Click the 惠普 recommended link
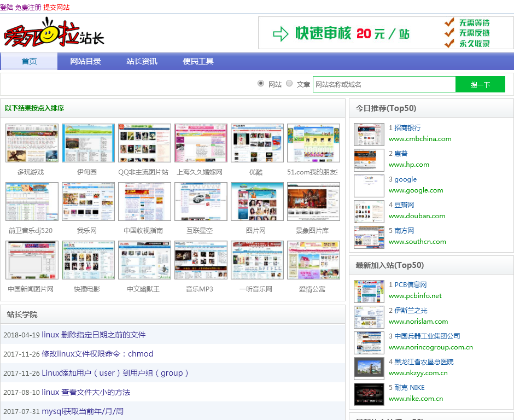Image resolution: width=514 pixels, height=420 pixels. tap(401, 153)
